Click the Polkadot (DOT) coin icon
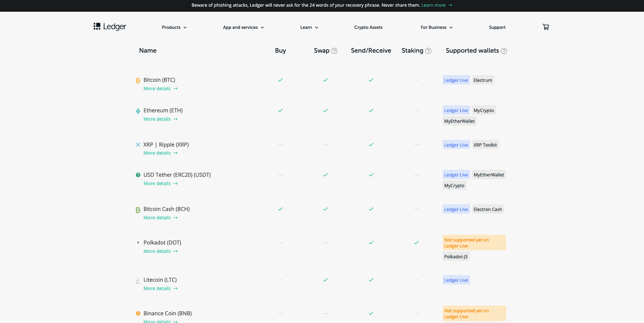 click(138, 243)
